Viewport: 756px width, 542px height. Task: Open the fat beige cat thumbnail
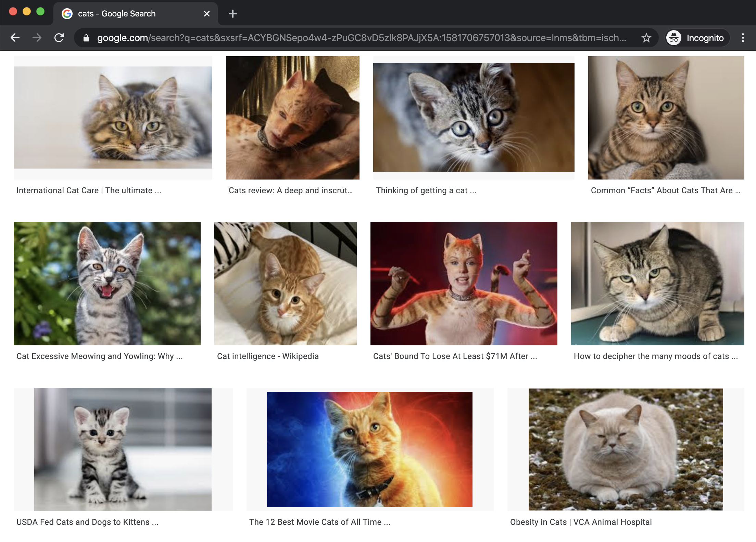click(626, 449)
